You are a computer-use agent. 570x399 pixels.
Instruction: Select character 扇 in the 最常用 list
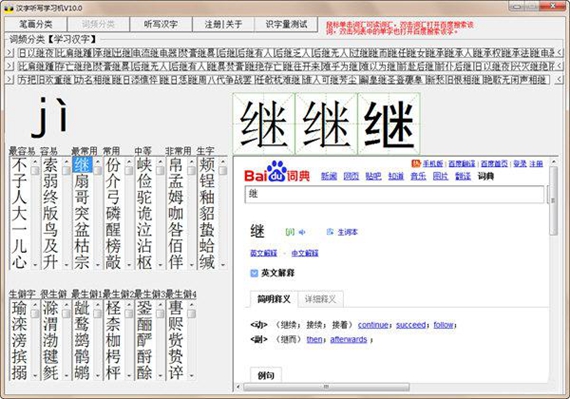coord(82,181)
